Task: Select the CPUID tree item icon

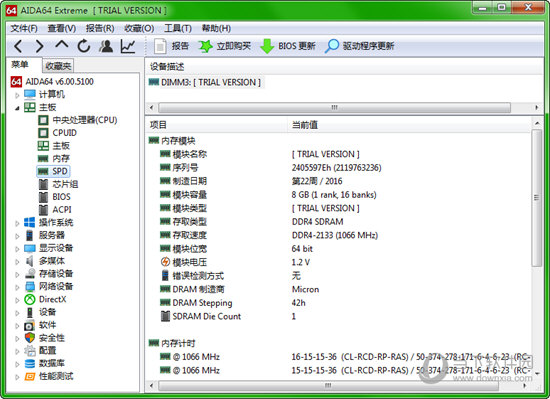Action: [x=43, y=133]
